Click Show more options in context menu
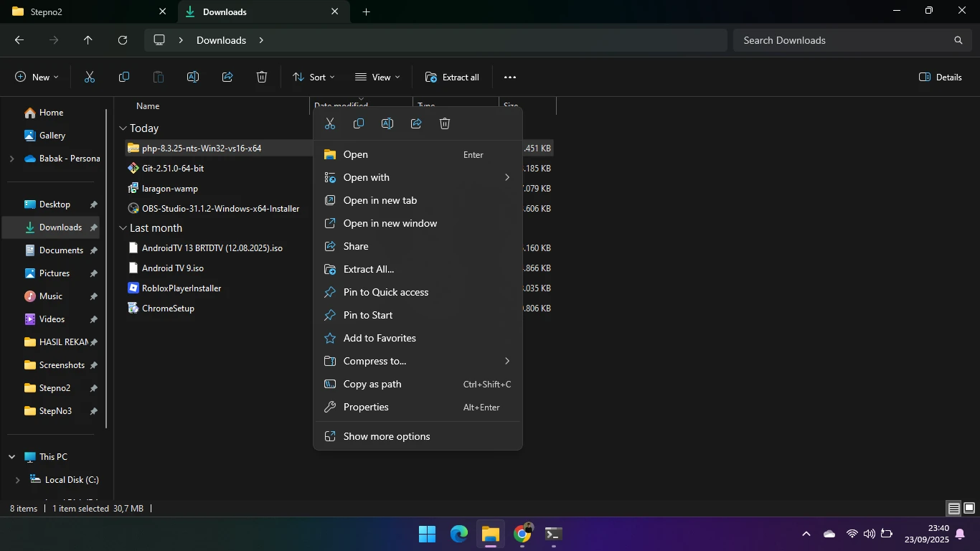980x551 pixels. click(387, 436)
